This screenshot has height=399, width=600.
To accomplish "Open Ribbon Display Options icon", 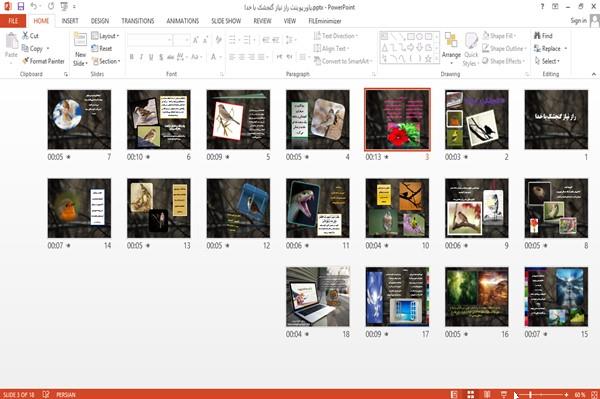I will [x=555, y=7].
